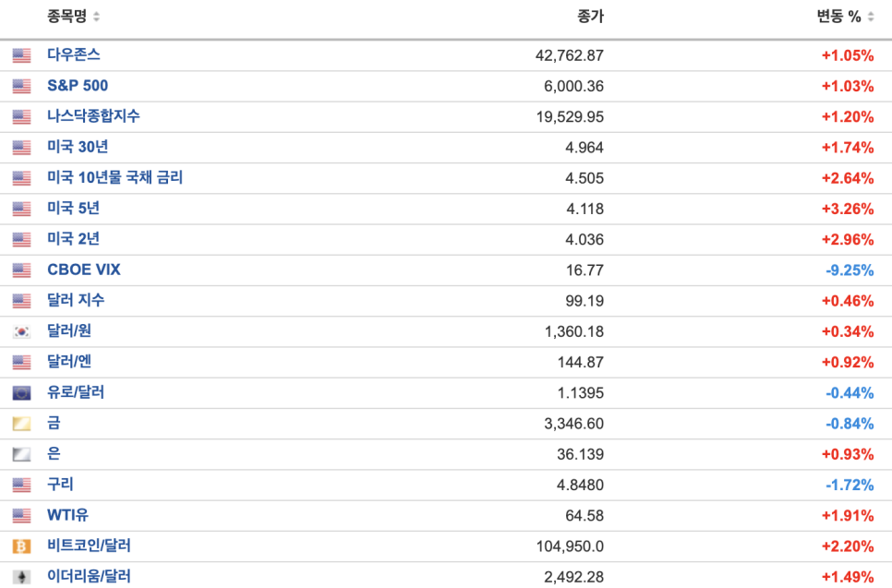This screenshot has width=892, height=588.
Task: Select the +1.91% change value
Action: (x=848, y=516)
